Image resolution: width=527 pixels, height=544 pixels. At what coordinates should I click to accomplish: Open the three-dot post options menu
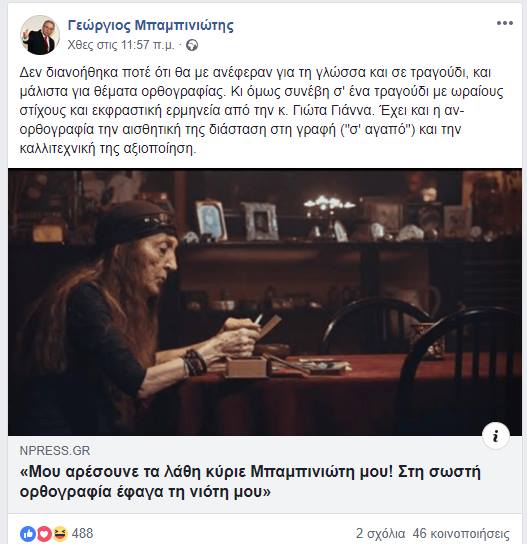[504, 23]
